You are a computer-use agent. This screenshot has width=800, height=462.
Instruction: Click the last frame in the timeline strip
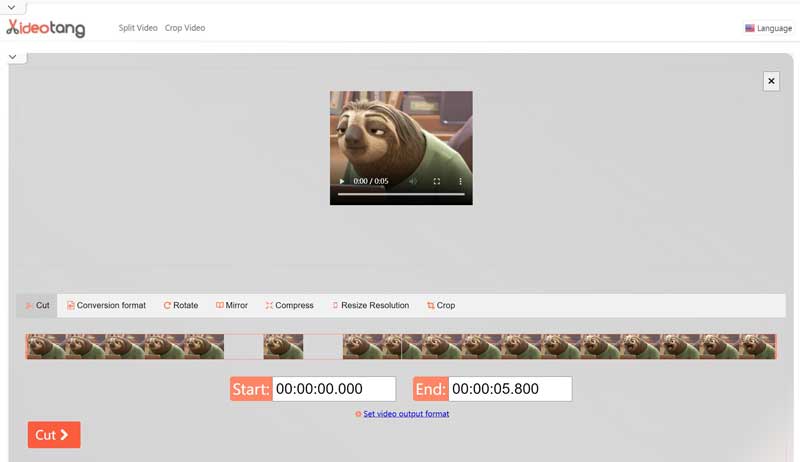pos(757,347)
